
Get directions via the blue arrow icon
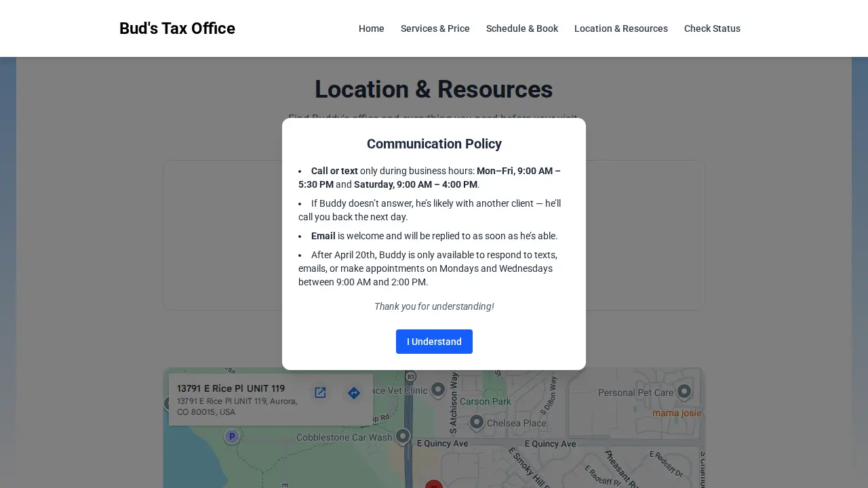pyautogui.click(x=353, y=393)
